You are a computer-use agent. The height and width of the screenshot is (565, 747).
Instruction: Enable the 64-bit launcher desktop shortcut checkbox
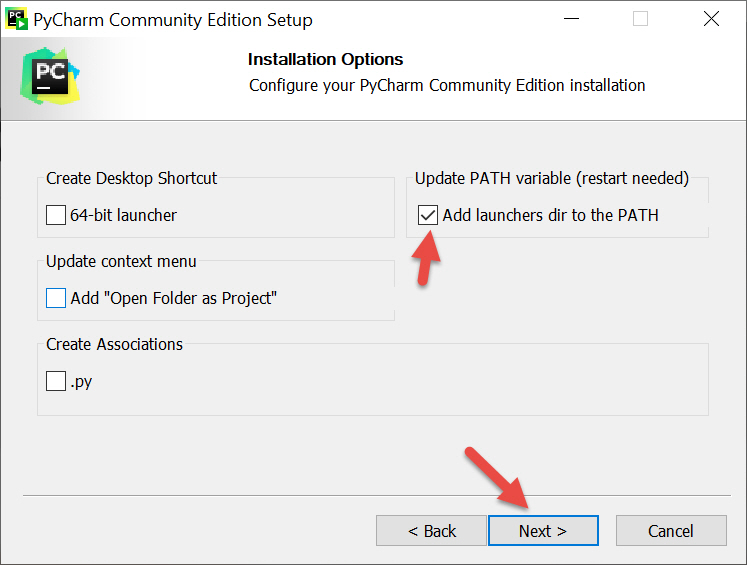click(x=56, y=215)
